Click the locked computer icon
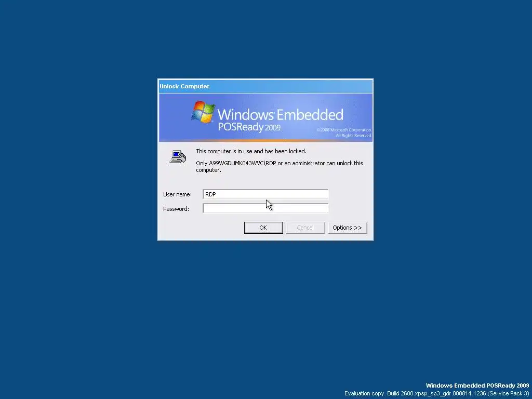Image resolution: width=532 pixels, height=399 pixels. pyautogui.click(x=178, y=157)
